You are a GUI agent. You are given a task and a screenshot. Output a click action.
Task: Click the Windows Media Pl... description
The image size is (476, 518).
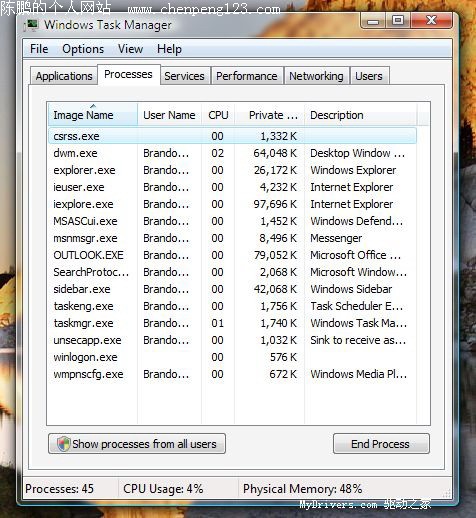coord(358,374)
